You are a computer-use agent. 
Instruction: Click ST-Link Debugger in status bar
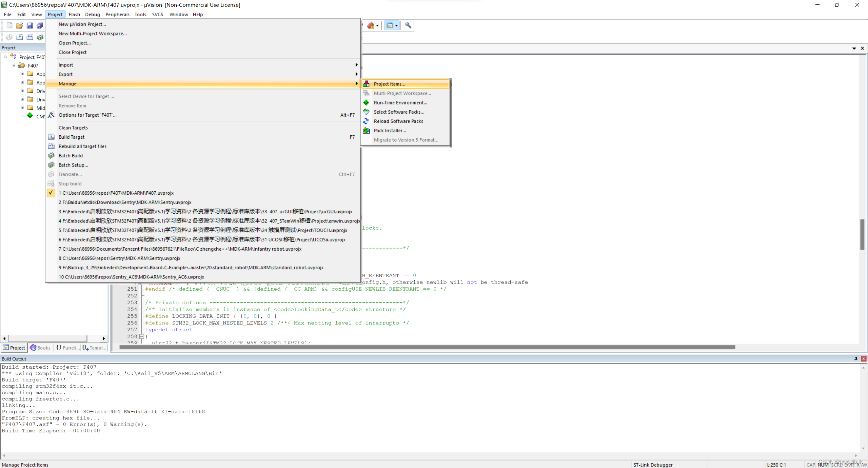click(653, 465)
